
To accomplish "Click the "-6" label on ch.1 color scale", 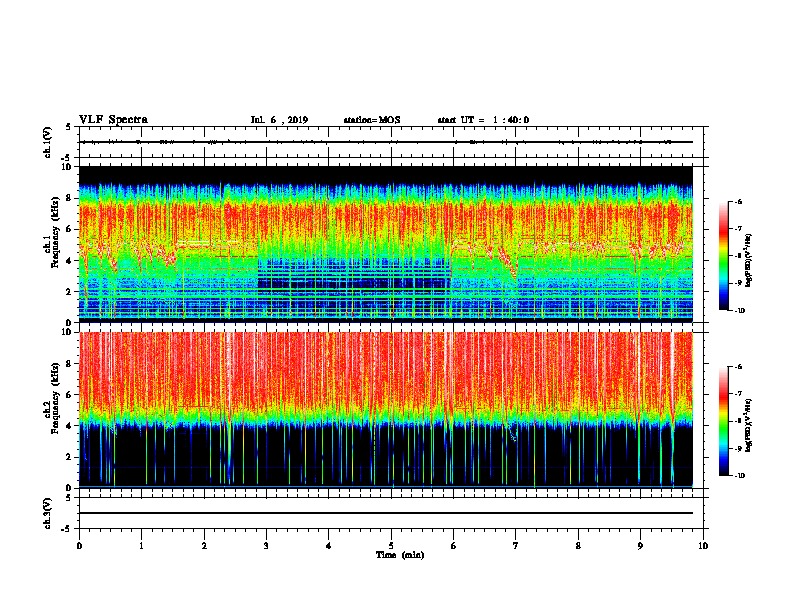I will 738,201.
